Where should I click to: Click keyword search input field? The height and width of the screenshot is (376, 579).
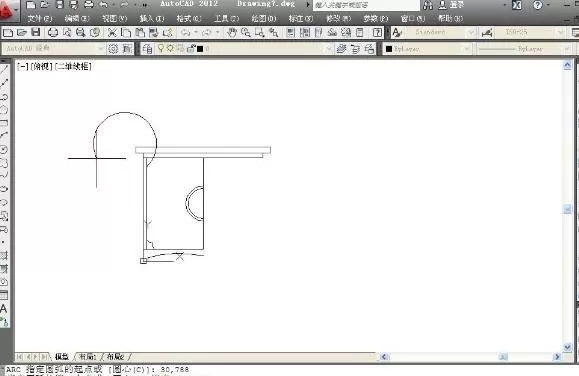click(x=366, y=5)
